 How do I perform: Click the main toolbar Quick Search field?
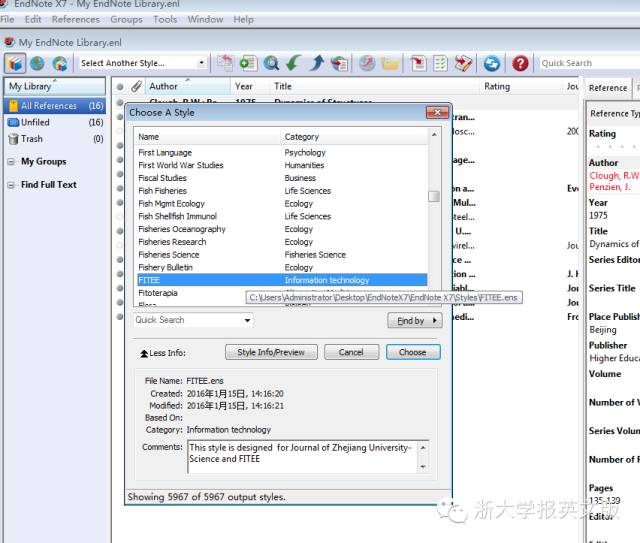(589, 63)
